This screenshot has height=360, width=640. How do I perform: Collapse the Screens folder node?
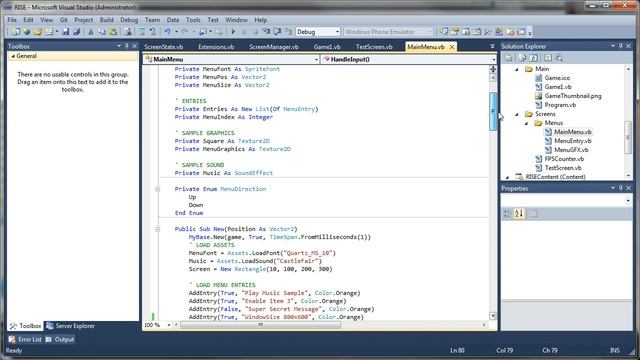coord(517,114)
